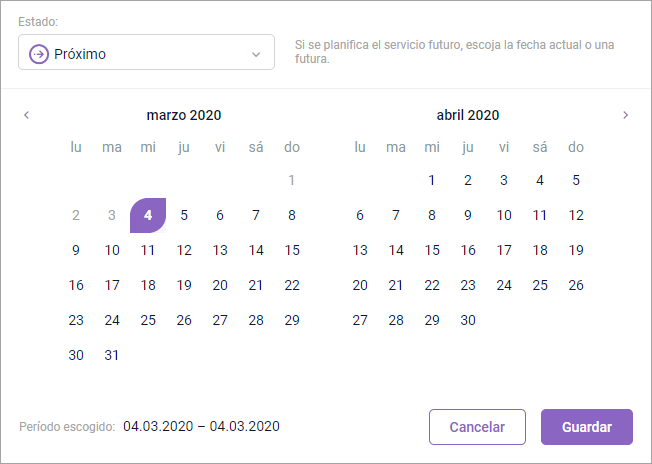Click the Guardar button
This screenshot has height=464, width=652.
[587, 427]
